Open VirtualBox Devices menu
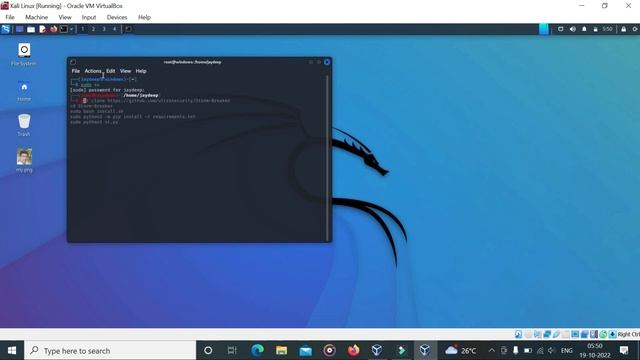 (x=117, y=17)
